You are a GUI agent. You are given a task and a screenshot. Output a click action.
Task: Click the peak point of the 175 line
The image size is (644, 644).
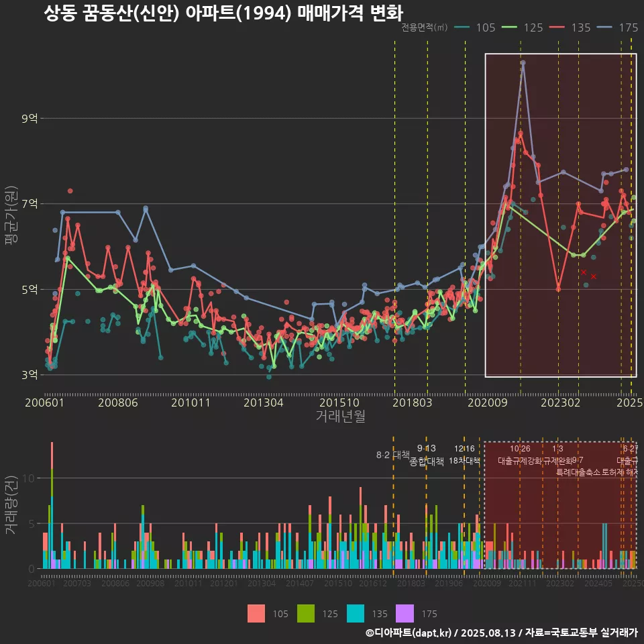[523, 63]
